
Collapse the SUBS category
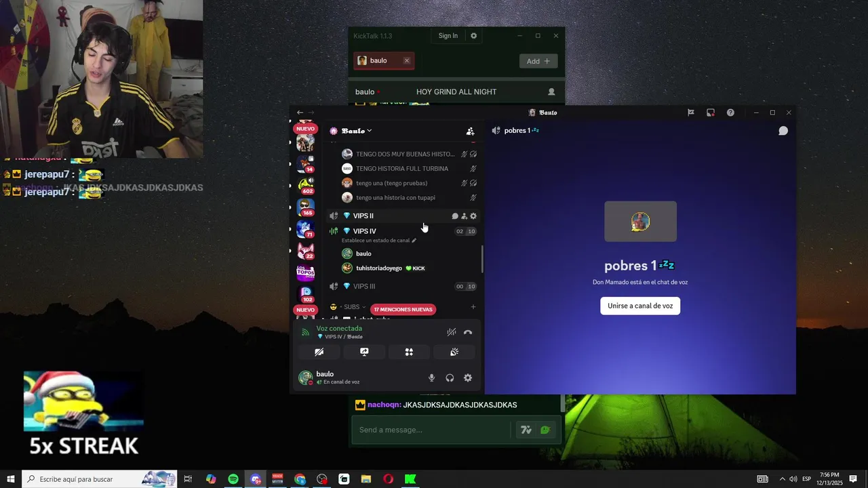348,307
